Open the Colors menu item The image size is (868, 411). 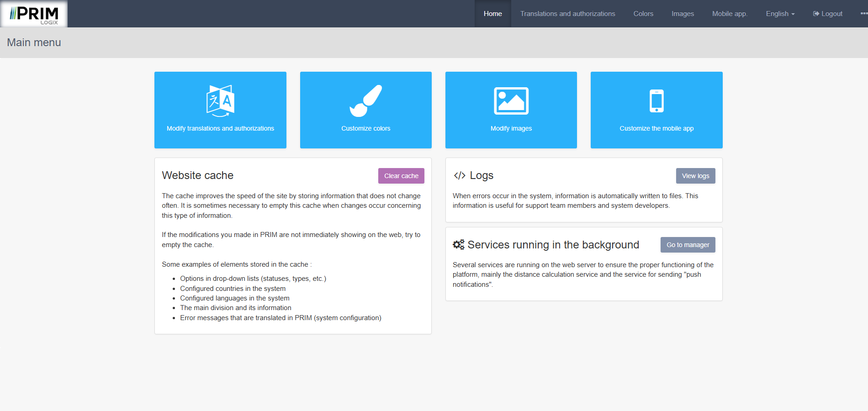pyautogui.click(x=643, y=14)
